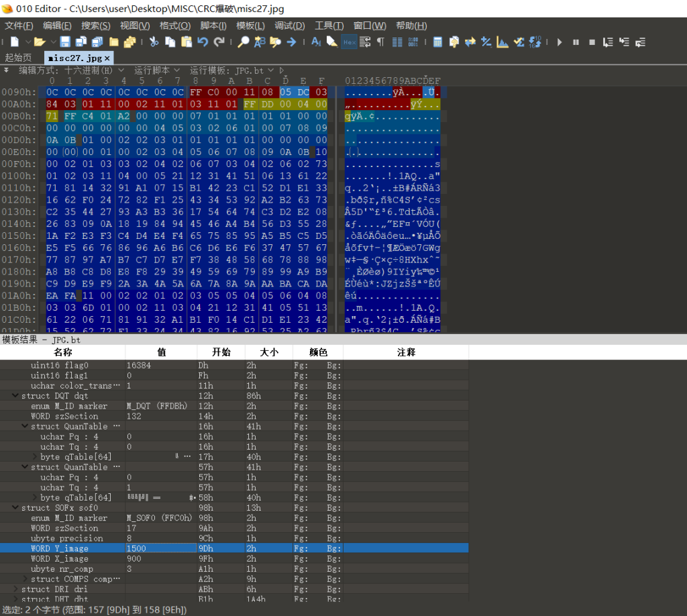Toggle the highlighter tool button
The height and width of the screenshot is (616, 687).
pyautogui.click(x=332, y=42)
